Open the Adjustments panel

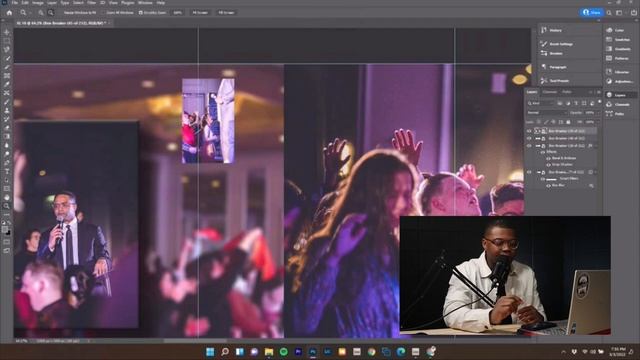point(619,82)
